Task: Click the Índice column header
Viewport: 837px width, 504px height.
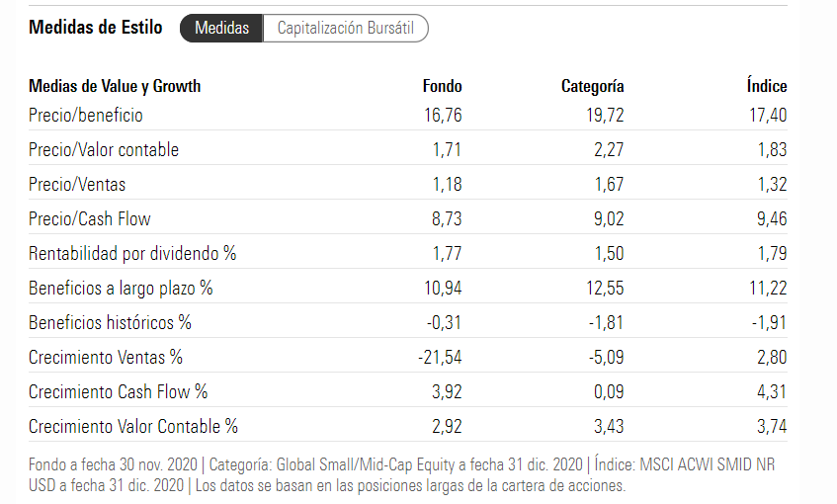Action: pos(767,86)
